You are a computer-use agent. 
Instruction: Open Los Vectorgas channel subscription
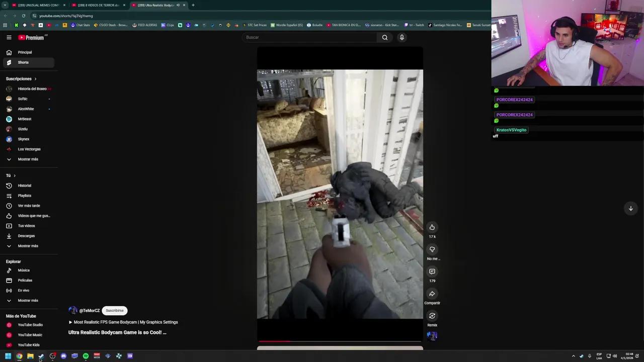click(28, 149)
